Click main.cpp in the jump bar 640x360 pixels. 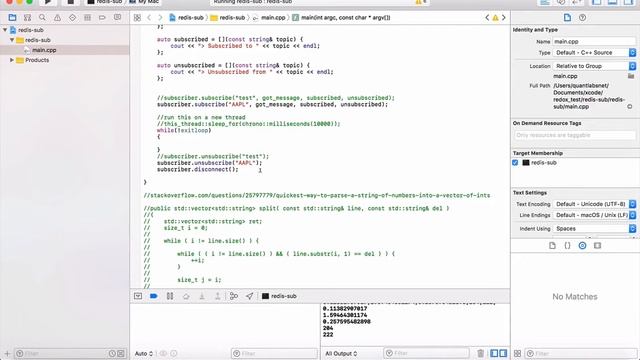click(x=269, y=18)
